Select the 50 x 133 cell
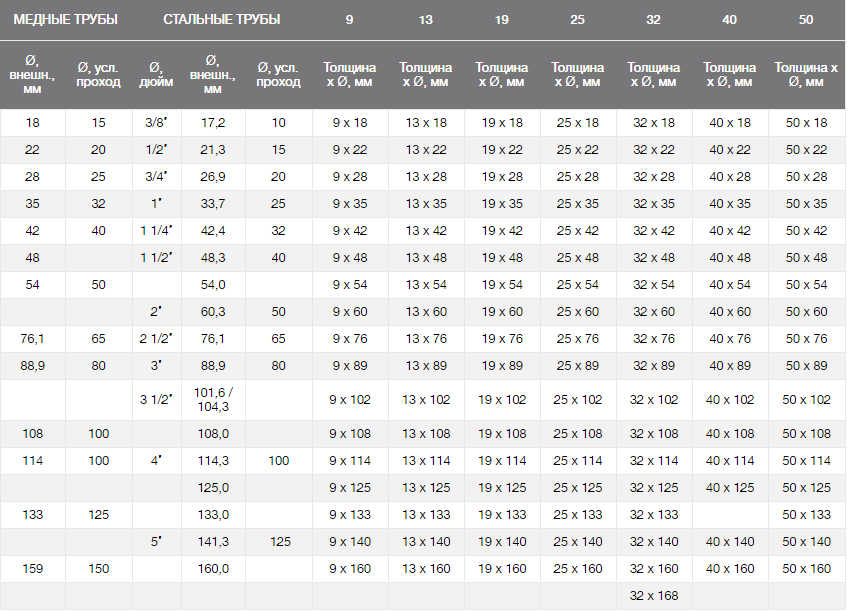Image resolution: width=848 pixels, height=612 pixels. (807, 515)
